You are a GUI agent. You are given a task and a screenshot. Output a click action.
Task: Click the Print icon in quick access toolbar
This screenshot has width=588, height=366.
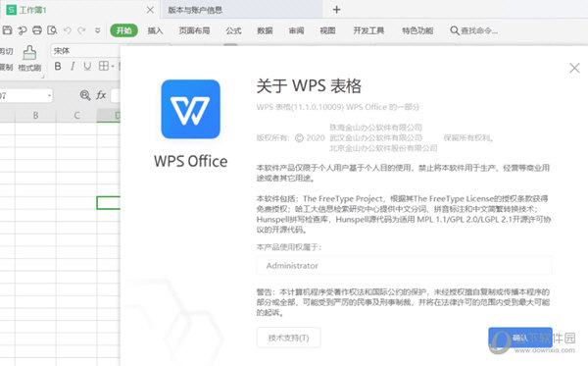[x=37, y=30]
